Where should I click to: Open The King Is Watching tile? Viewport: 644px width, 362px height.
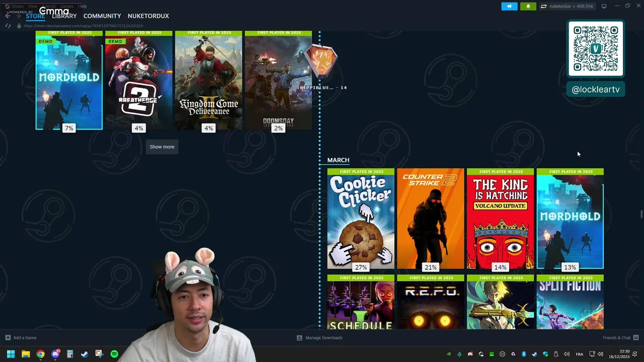pyautogui.click(x=500, y=219)
